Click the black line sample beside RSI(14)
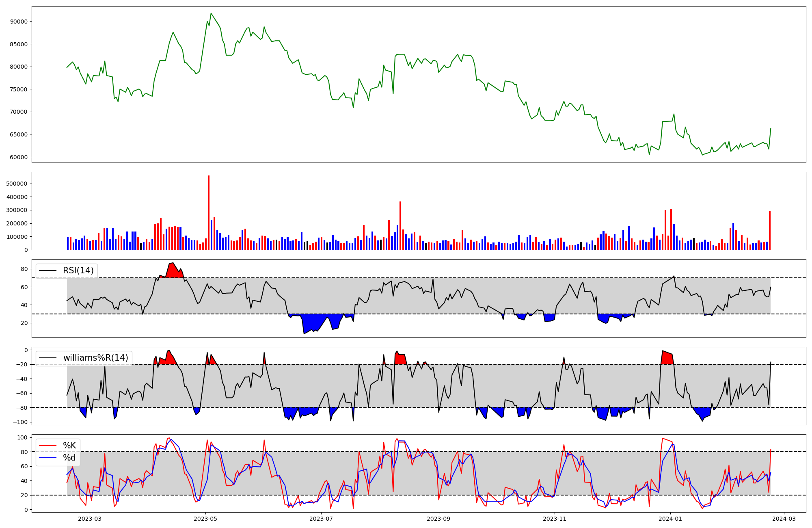This screenshot has width=812, height=528. pyautogui.click(x=48, y=270)
